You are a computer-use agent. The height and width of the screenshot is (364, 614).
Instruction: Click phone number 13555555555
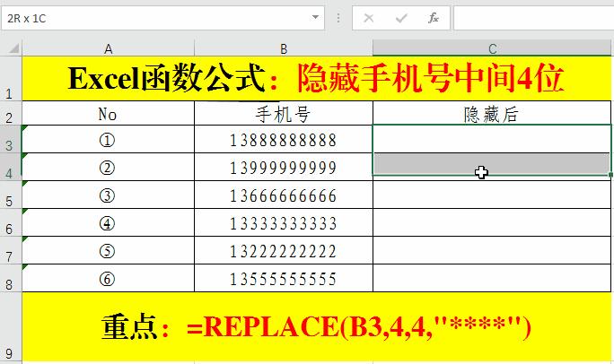pyautogui.click(x=284, y=278)
